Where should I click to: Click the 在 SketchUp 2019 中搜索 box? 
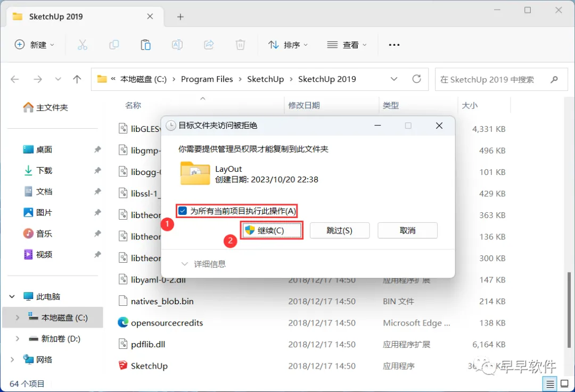(x=502, y=79)
